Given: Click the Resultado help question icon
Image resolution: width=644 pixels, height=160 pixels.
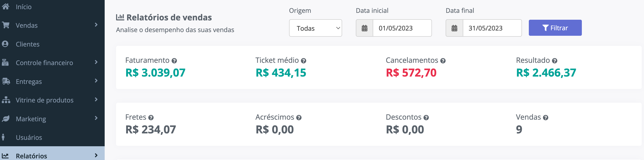Looking at the screenshot, I should point(554,61).
